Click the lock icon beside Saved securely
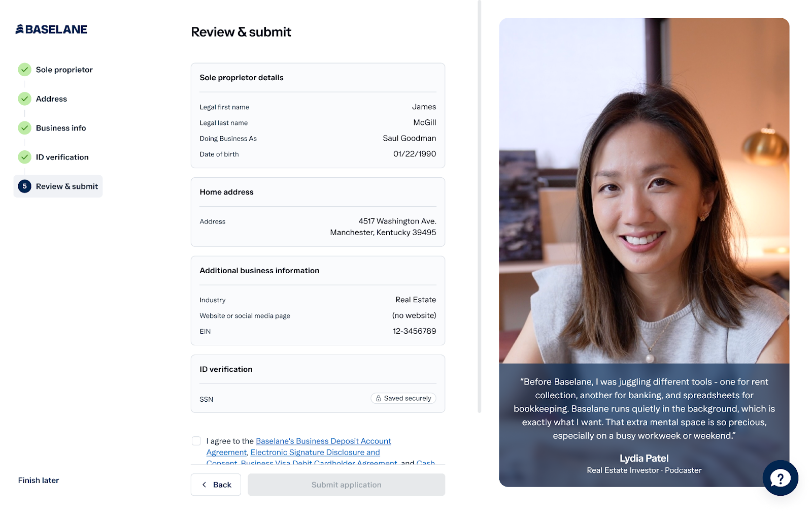The width and height of the screenshot is (812, 514). point(378,399)
